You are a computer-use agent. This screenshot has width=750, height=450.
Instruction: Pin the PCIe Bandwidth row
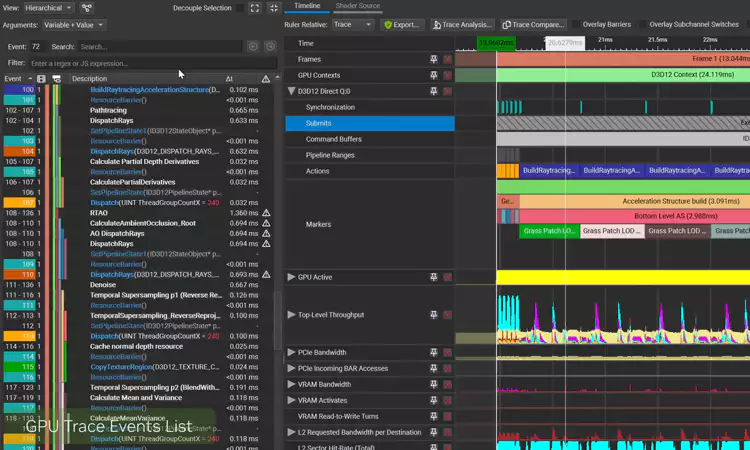[433, 352]
